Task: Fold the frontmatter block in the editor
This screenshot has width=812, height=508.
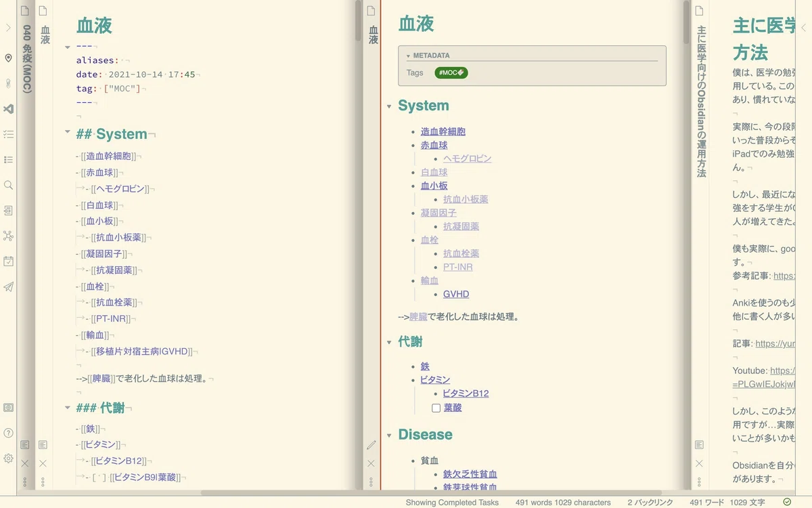Action: pos(68,47)
